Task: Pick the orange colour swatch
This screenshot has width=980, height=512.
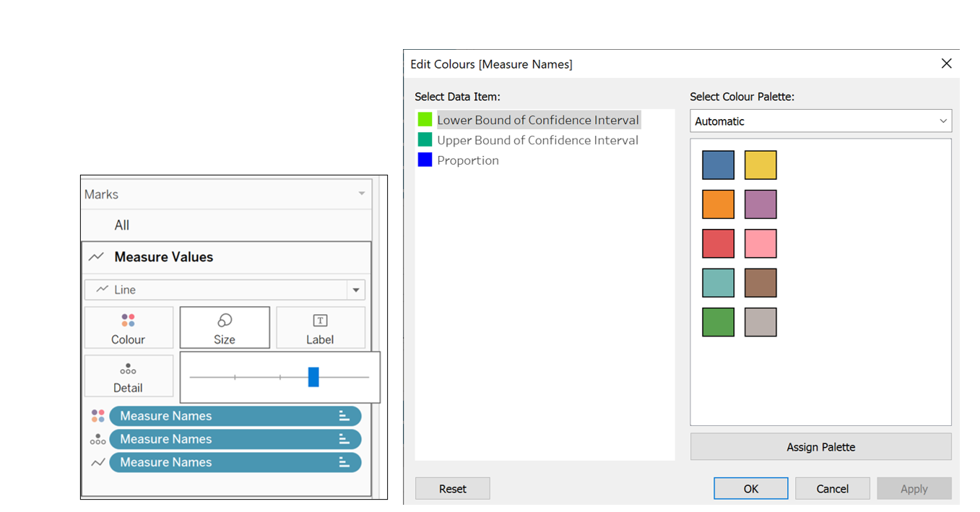Action: click(x=718, y=204)
